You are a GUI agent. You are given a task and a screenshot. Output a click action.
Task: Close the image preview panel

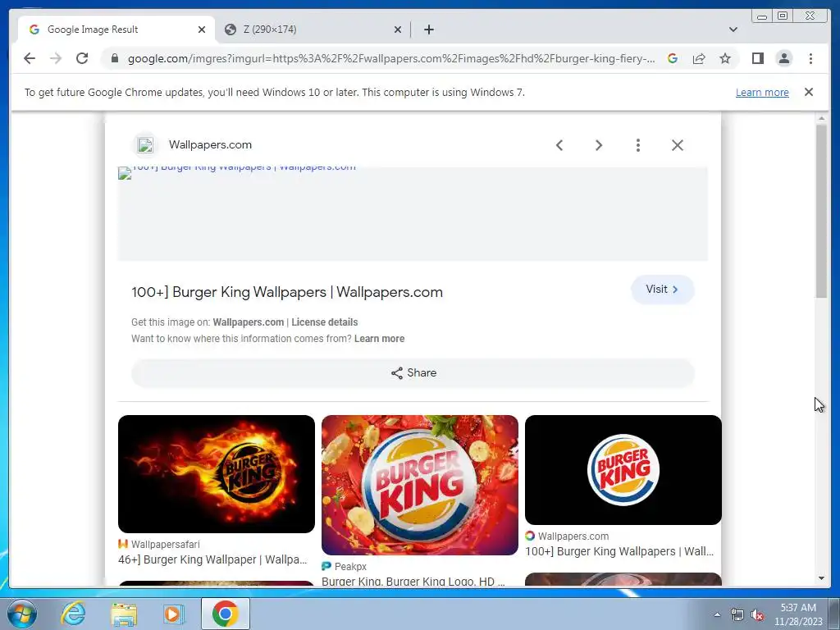(678, 145)
